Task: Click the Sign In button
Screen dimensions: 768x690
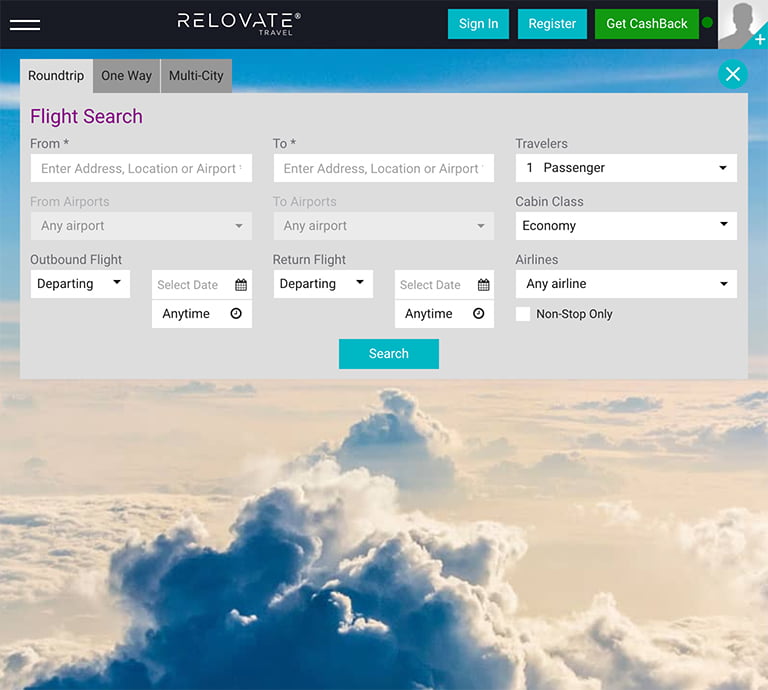Action: point(479,24)
